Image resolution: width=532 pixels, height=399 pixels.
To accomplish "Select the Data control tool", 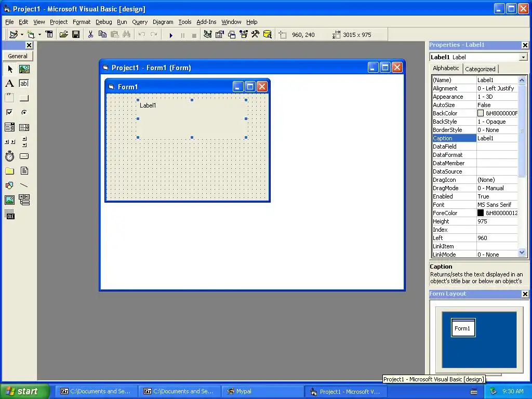I will click(24, 200).
